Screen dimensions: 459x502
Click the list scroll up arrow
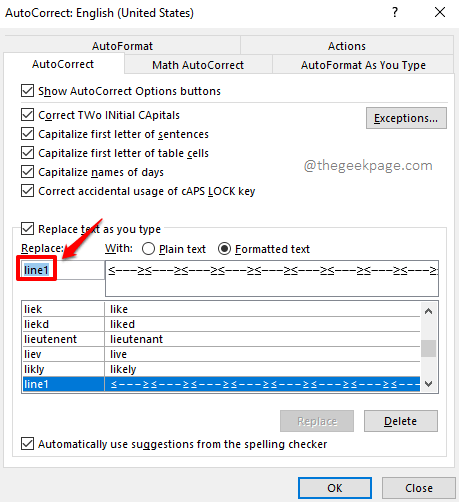429,311
